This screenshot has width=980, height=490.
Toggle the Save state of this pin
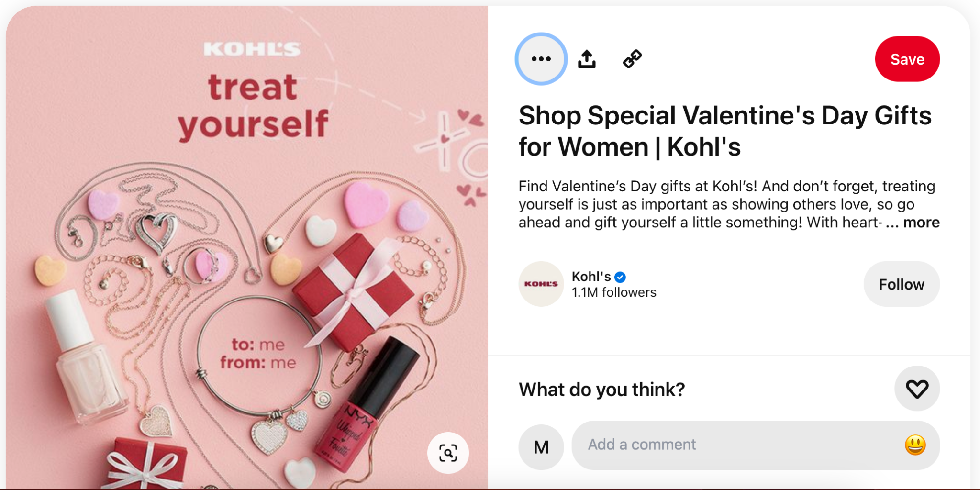pyautogui.click(x=907, y=58)
